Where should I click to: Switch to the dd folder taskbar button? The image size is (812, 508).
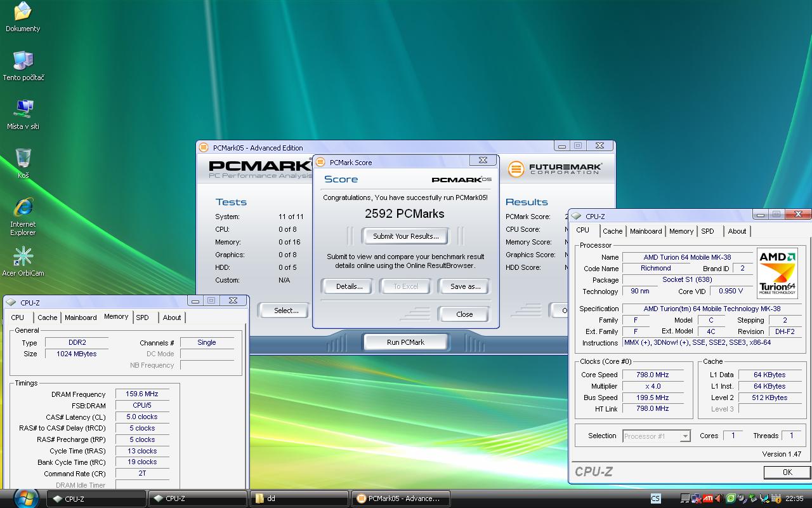299,498
